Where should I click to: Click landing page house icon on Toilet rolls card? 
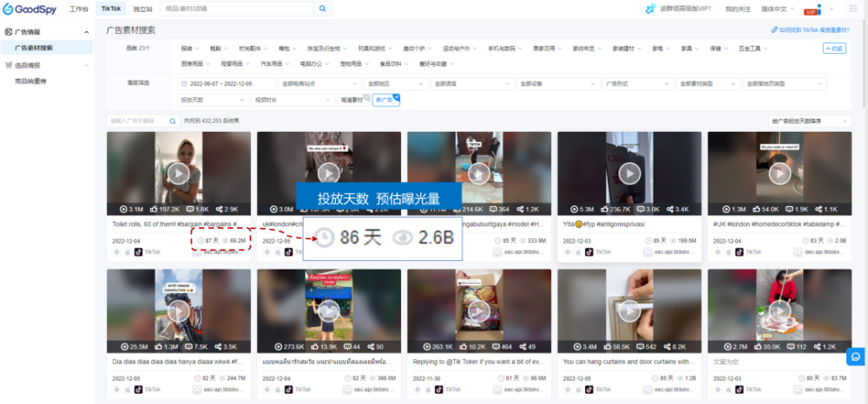click(x=196, y=251)
